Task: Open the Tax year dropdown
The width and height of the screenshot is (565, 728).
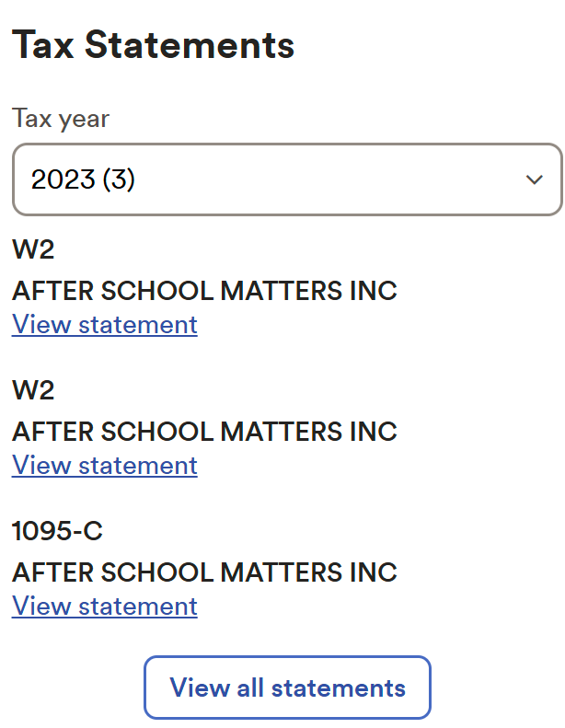Action: 286,179
